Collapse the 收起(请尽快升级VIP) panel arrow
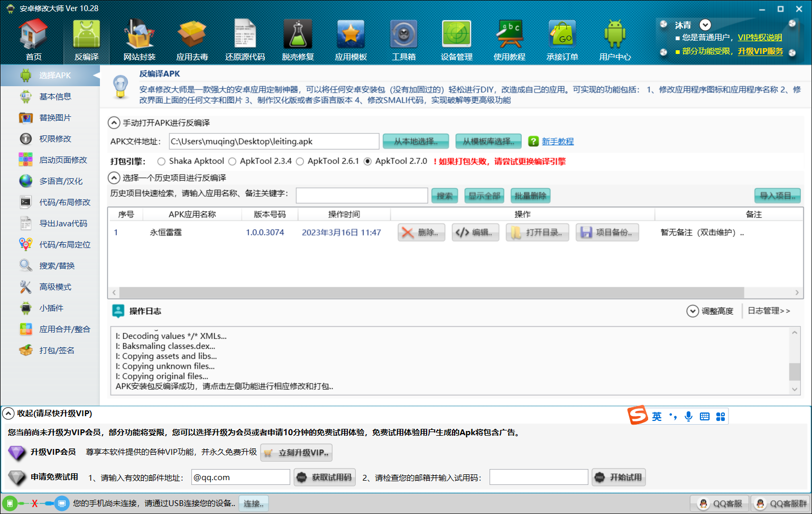This screenshot has height=514, width=812. (x=8, y=414)
